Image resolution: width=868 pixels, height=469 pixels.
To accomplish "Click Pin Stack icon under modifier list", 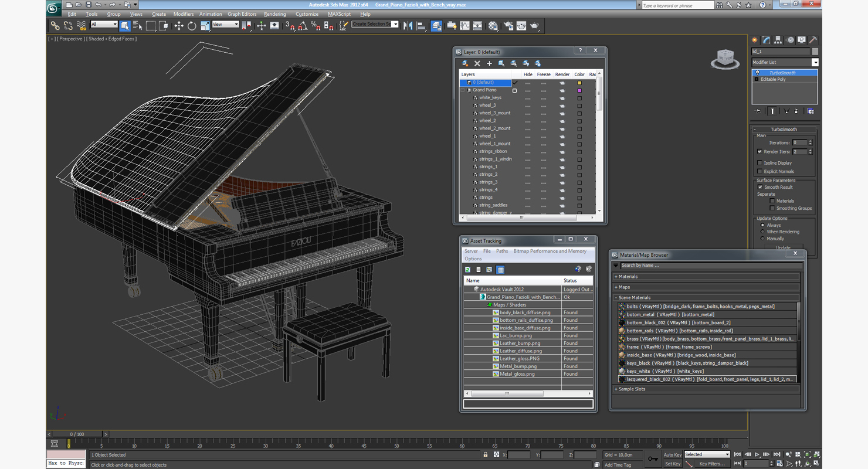I will 758,111.
